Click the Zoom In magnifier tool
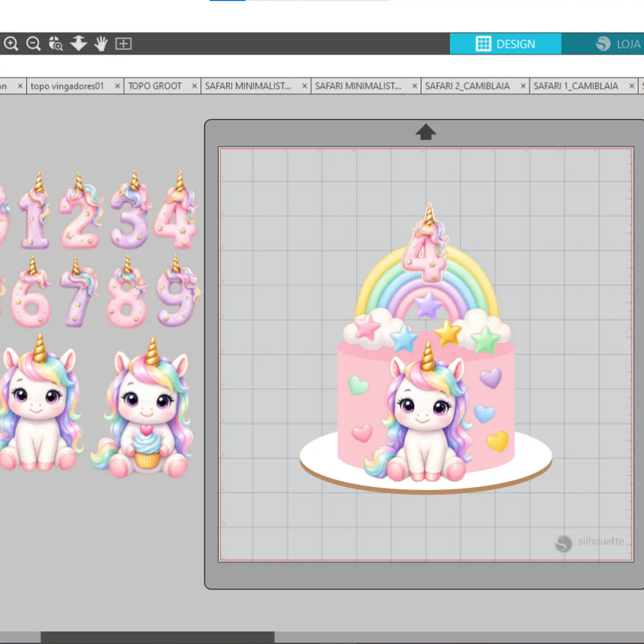644x644 pixels. (x=11, y=44)
